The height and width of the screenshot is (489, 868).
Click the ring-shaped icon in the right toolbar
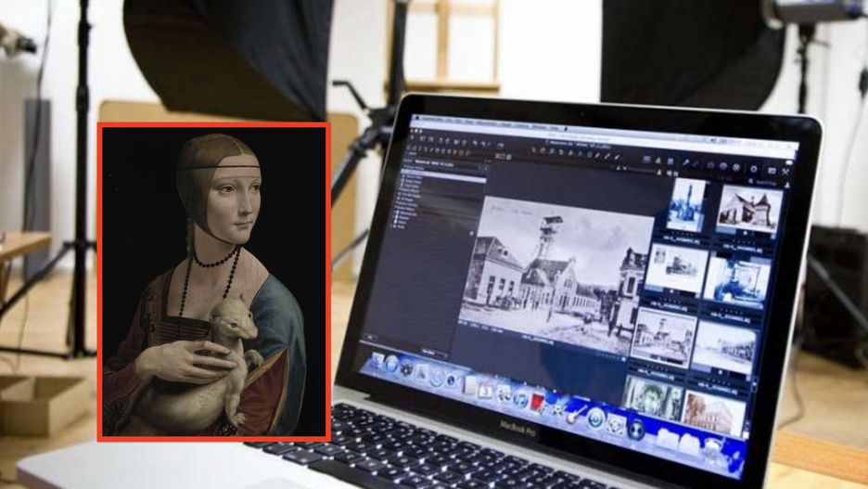(x=753, y=170)
